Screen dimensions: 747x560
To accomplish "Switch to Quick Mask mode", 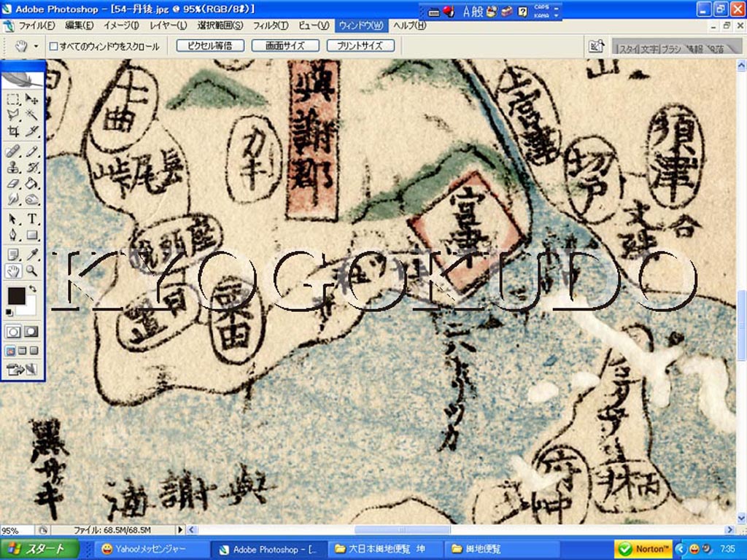I will click(x=31, y=332).
